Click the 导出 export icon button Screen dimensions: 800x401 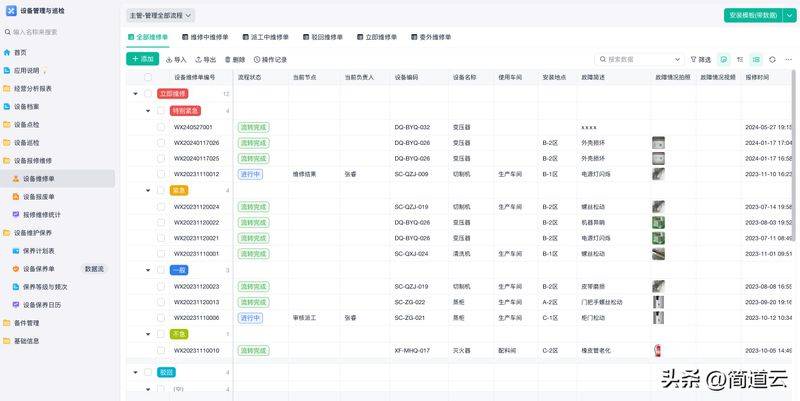(x=205, y=60)
